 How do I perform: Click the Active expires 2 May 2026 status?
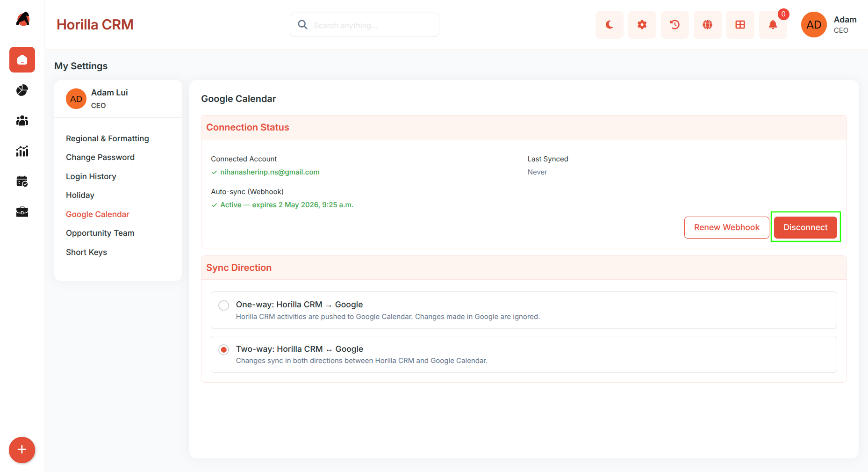click(x=287, y=205)
